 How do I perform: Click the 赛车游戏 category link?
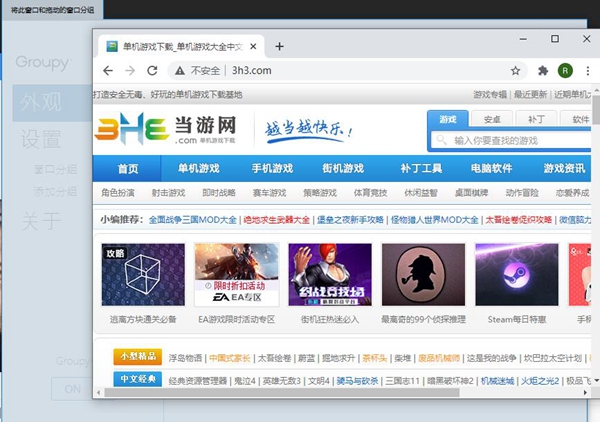click(269, 193)
